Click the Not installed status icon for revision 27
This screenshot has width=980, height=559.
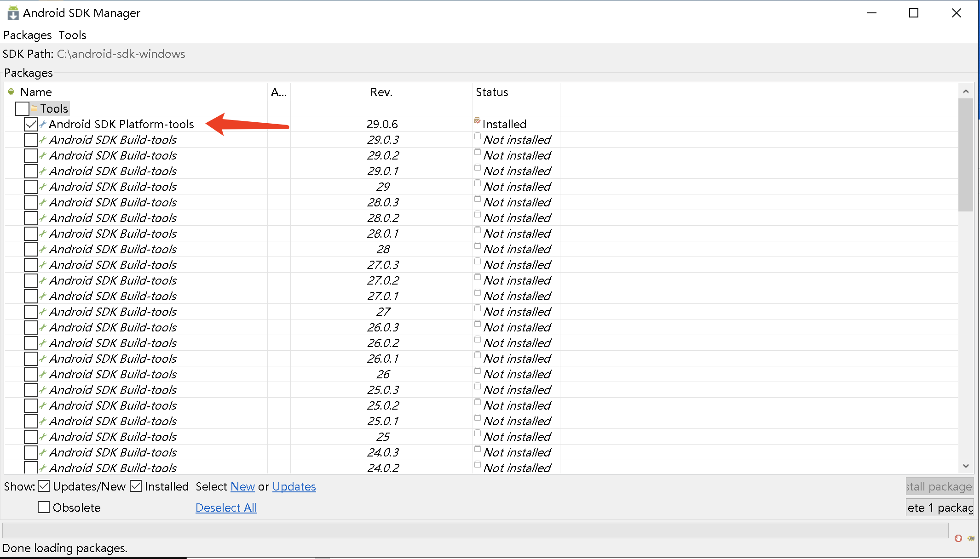478,308
